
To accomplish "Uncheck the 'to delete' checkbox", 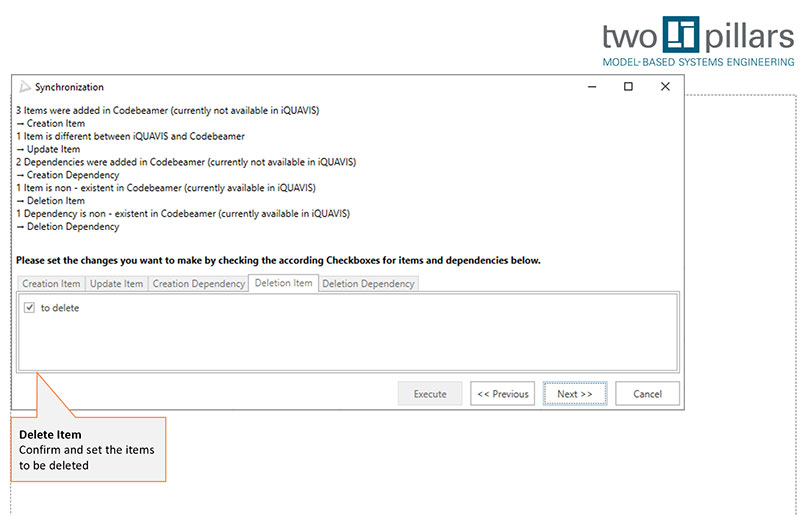I will 29,308.
